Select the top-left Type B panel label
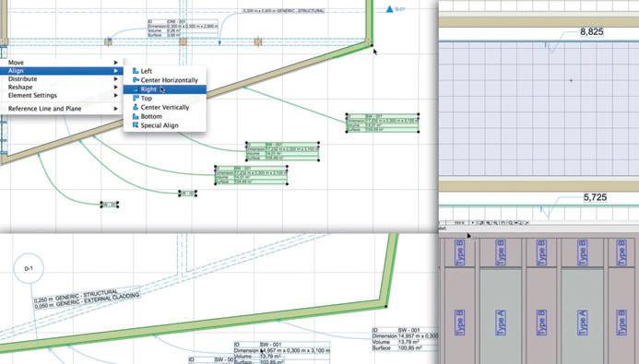The image size is (639, 364). [x=459, y=252]
